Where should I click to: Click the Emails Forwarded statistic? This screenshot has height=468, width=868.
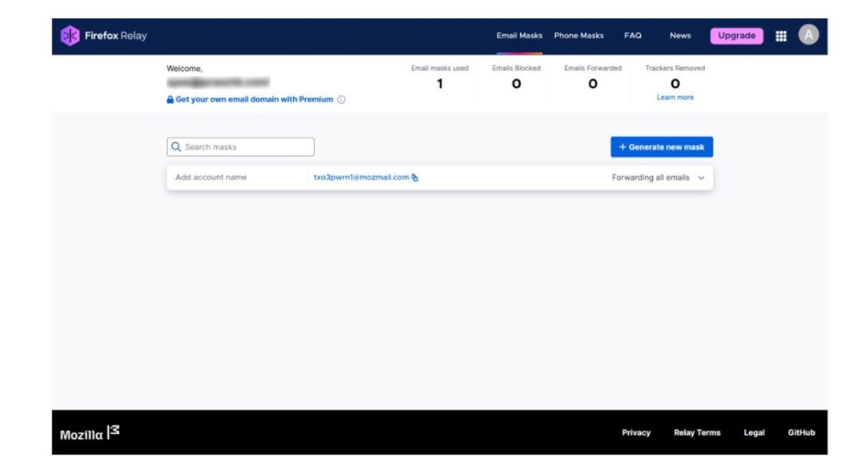pos(593,78)
